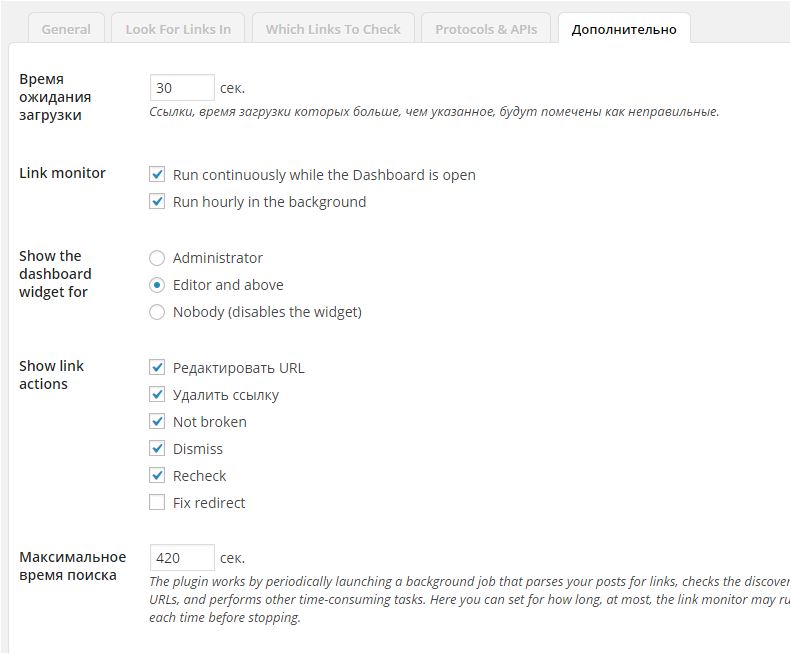
Task: Uncheck the Удалить ссылку action
Action: tap(157, 395)
